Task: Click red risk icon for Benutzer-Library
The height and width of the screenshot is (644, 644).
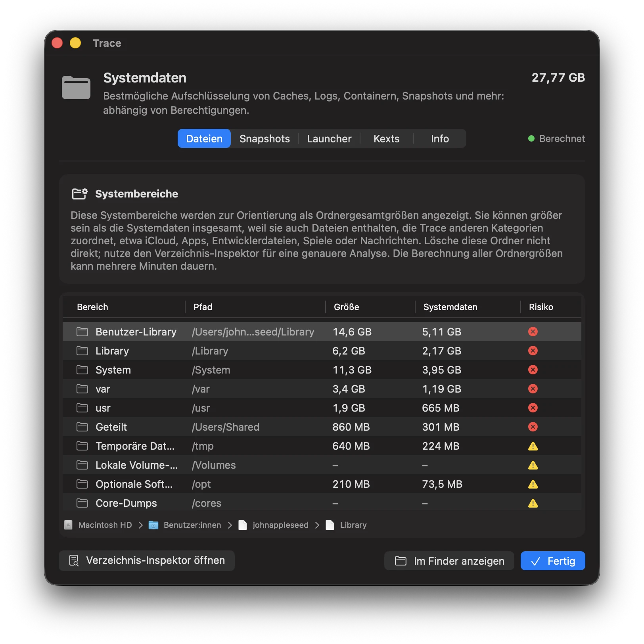Action: pos(533,332)
